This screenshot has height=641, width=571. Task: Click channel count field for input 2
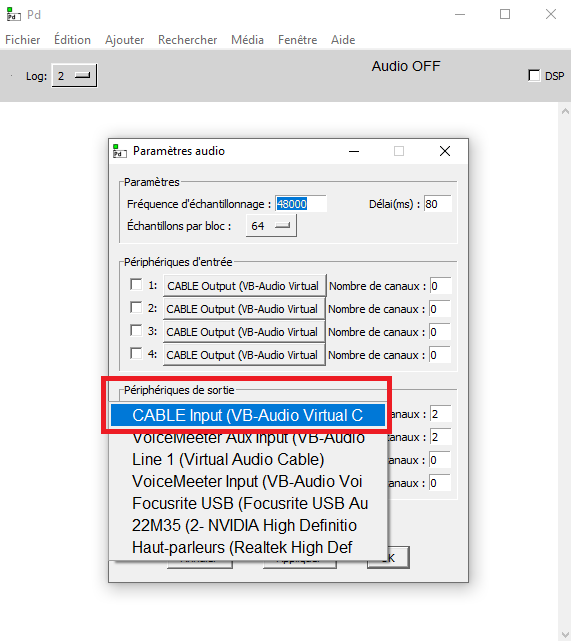click(440, 309)
